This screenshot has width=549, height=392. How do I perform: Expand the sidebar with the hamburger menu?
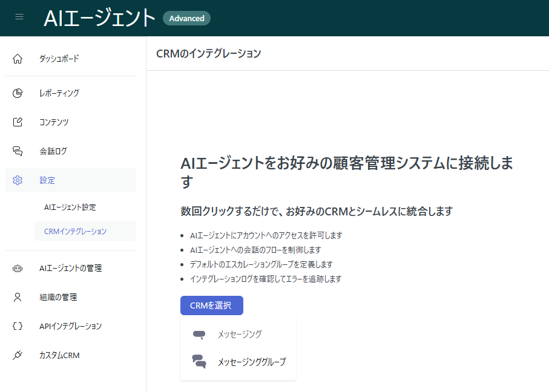(19, 17)
